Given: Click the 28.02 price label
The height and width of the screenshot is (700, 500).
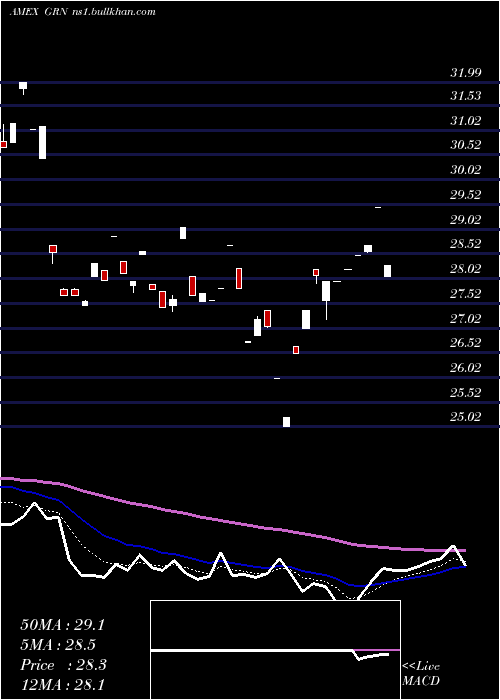Looking at the screenshot, I should [x=466, y=269].
